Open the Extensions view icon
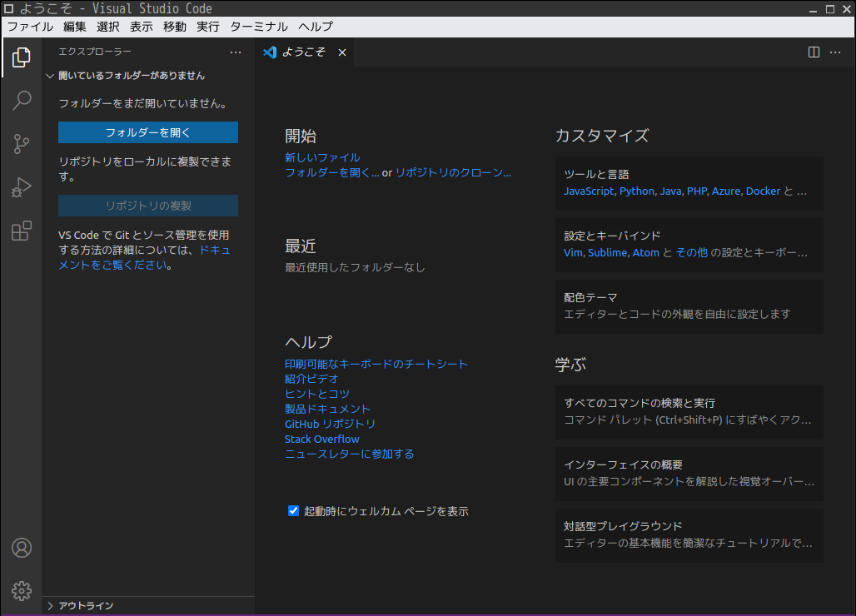 [x=22, y=231]
